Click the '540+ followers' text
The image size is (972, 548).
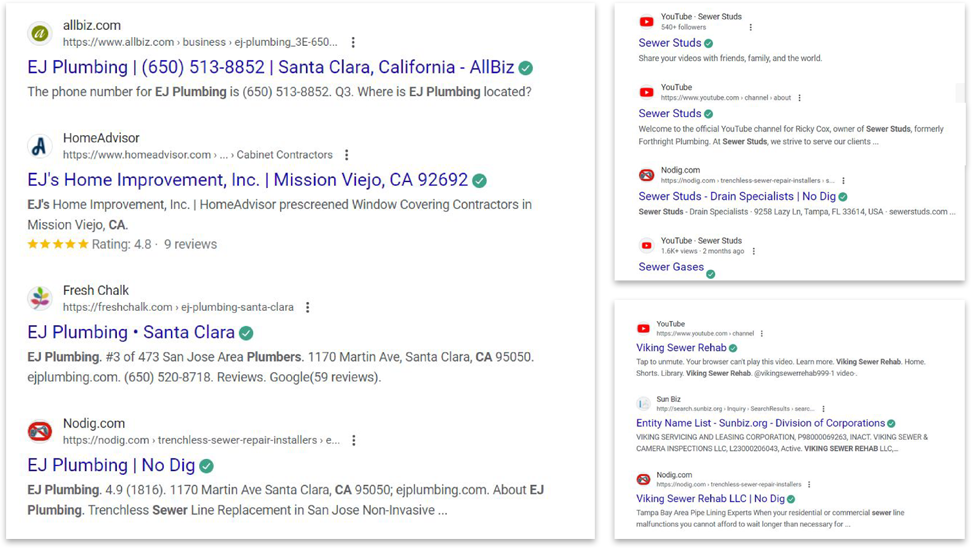[x=683, y=27]
